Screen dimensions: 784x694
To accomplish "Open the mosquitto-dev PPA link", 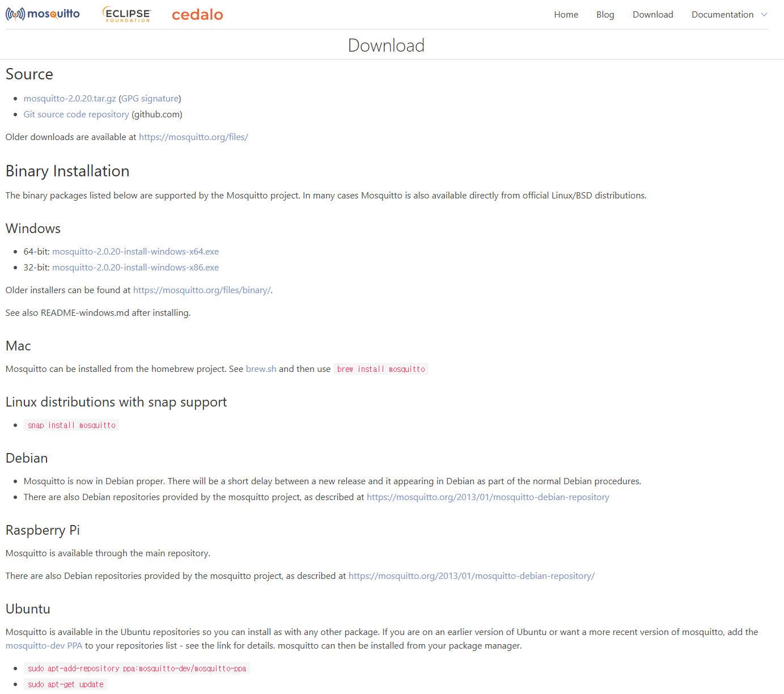I will coord(44,646).
